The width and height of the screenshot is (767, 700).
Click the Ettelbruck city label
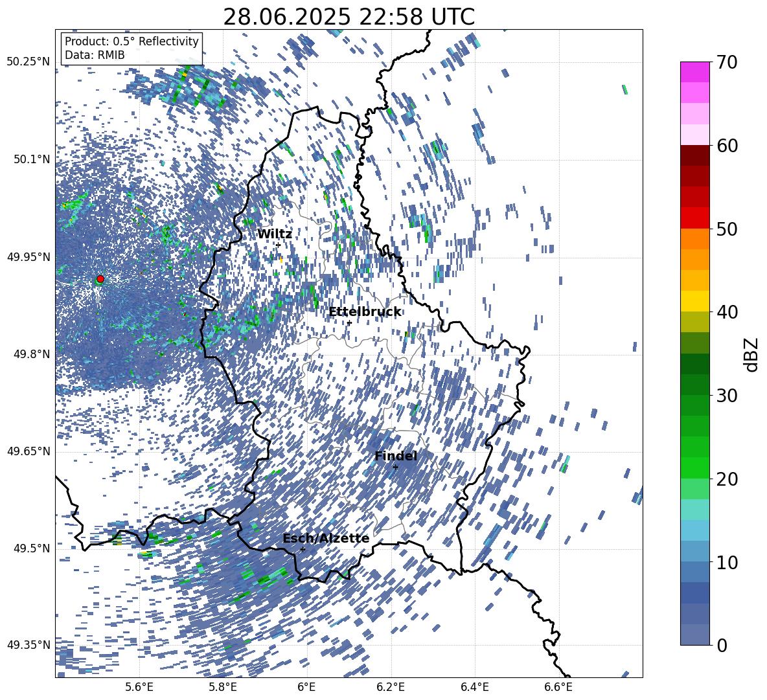[x=365, y=312]
